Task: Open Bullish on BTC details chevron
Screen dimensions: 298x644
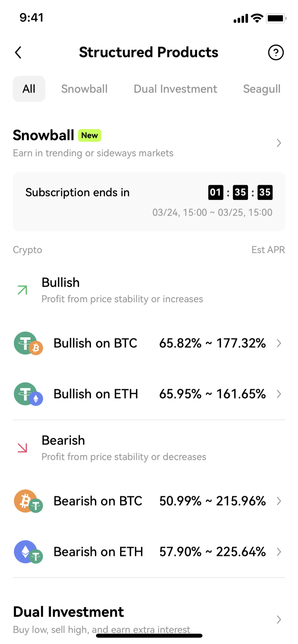Action: 279,343
